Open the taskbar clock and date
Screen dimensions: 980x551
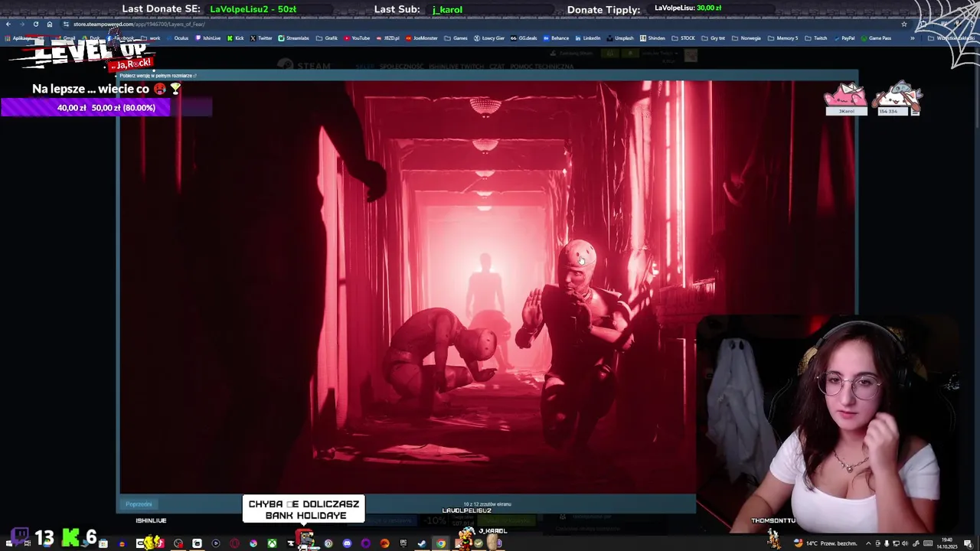(x=948, y=543)
